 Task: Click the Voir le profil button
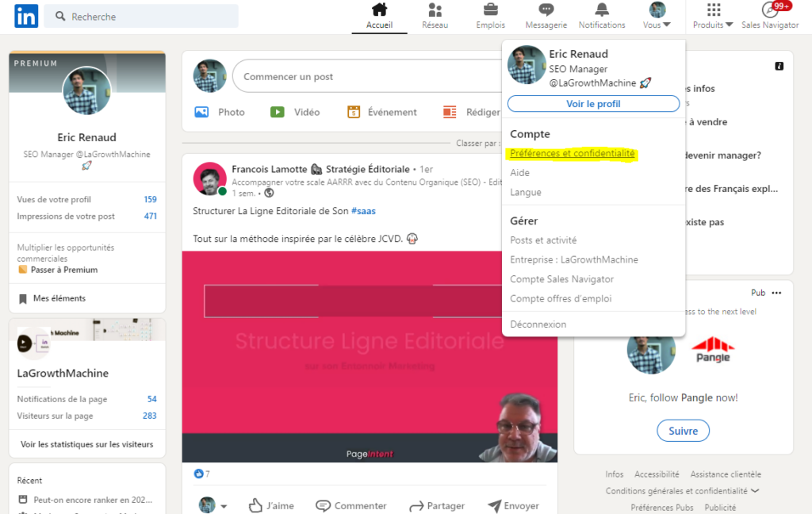(x=593, y=104)
